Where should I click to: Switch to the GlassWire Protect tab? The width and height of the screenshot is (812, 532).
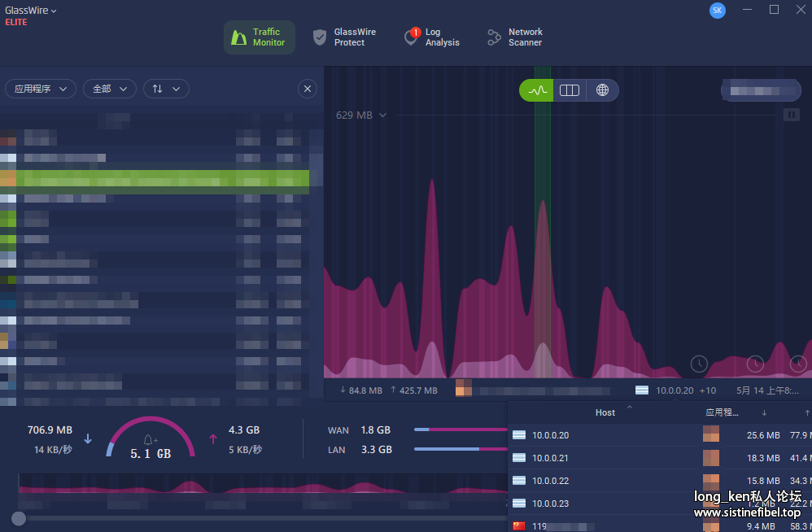tap(344, 37)
